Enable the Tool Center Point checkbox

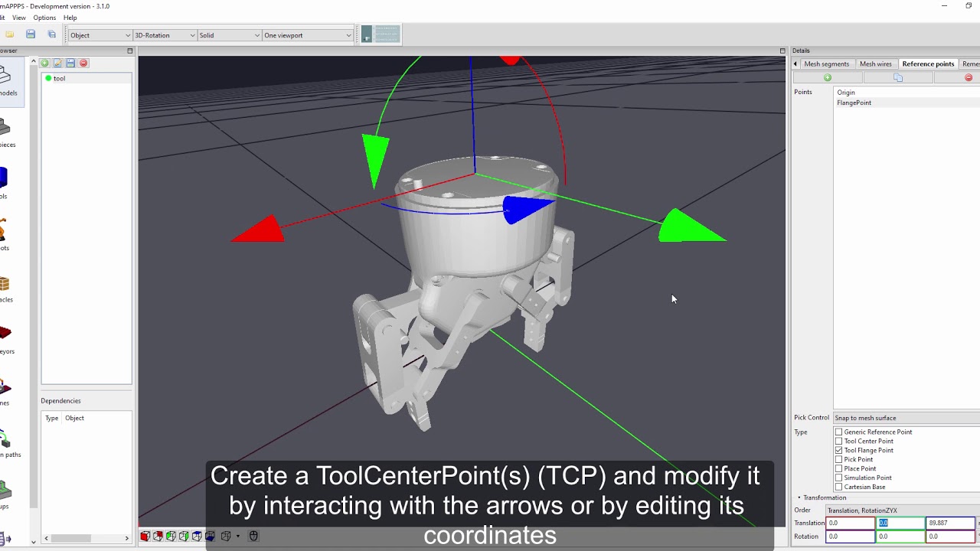[x=838, y=442]
